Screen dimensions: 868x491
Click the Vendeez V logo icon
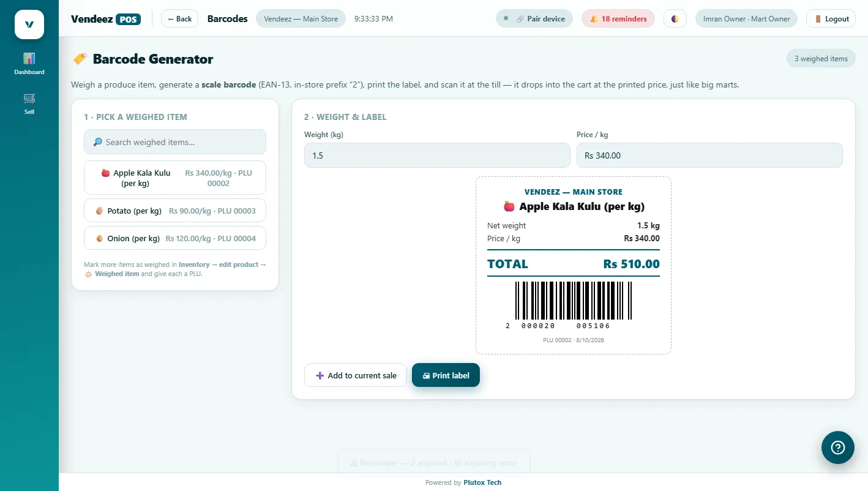point(29,24)
